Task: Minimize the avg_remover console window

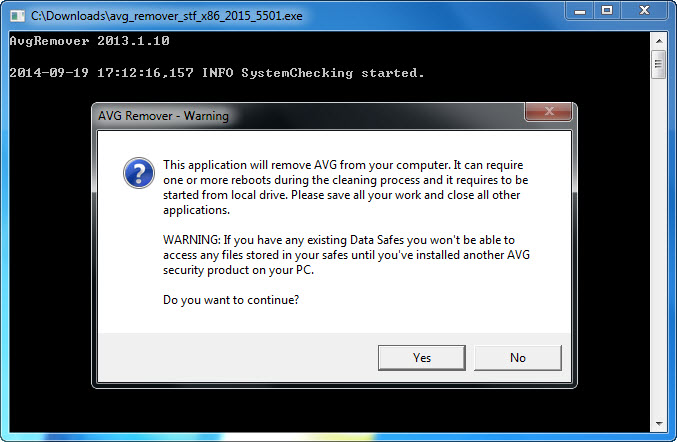Action: pos(580,11)
